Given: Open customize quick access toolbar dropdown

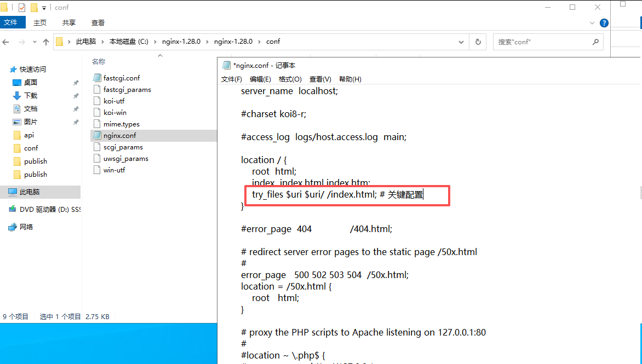Looking at the screenshot, I should [x=44, y=8].
